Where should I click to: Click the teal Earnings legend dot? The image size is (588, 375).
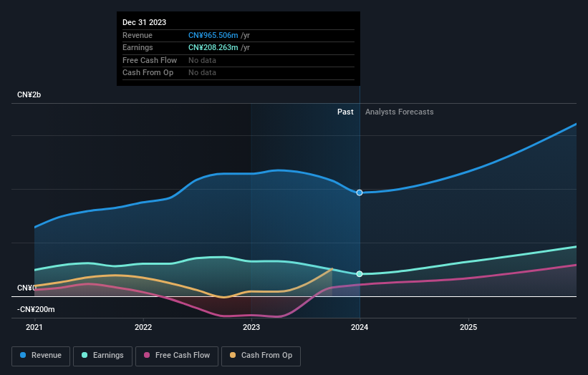pyautogui.click(x=85, y=355)
